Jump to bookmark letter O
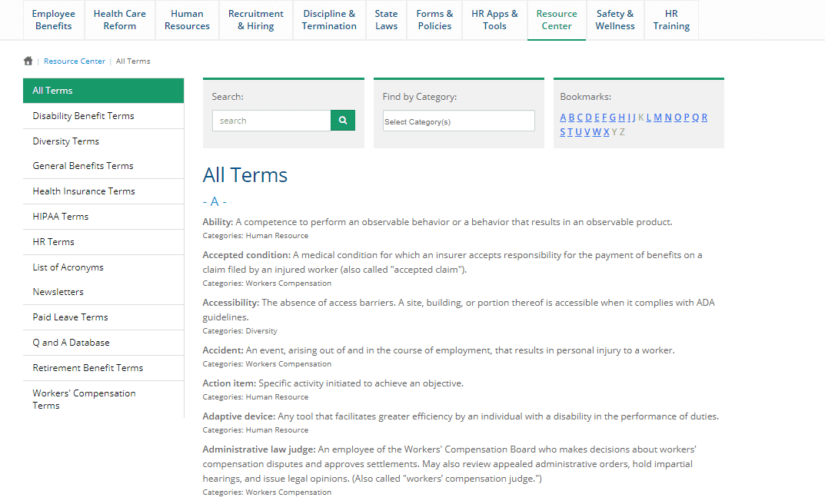The width and height of the screenshot is (825, 504). click(x=677, y=118)
